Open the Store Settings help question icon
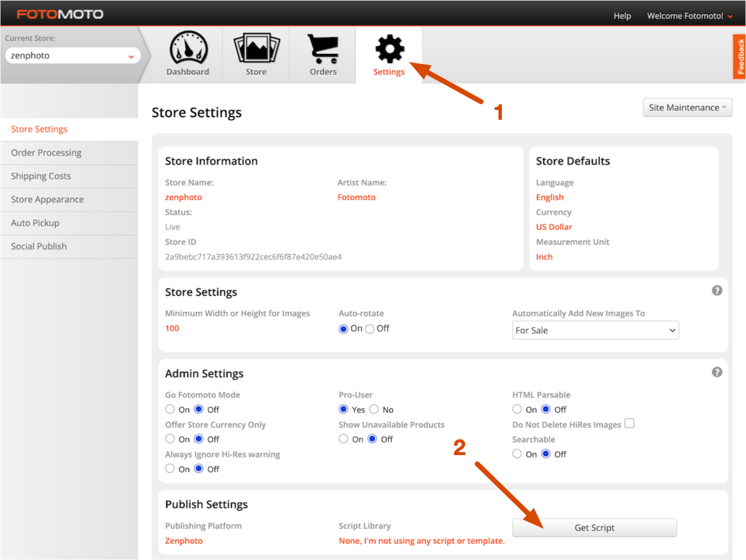Viewport: 746px width, 560px height. 717,291
